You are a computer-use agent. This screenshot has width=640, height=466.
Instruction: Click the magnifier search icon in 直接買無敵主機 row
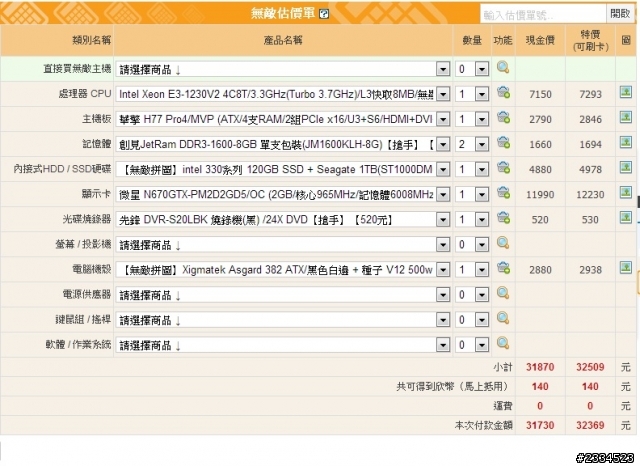503,67
